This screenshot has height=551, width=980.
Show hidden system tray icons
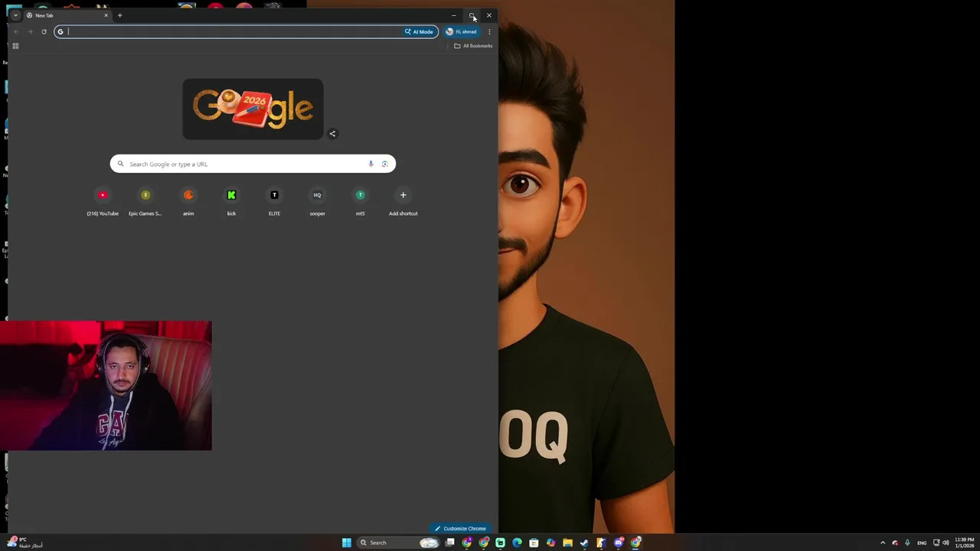(x=883, y=543)
